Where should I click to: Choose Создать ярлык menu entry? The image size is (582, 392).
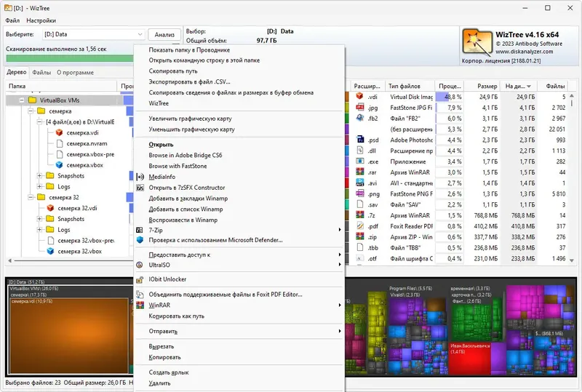169,372
